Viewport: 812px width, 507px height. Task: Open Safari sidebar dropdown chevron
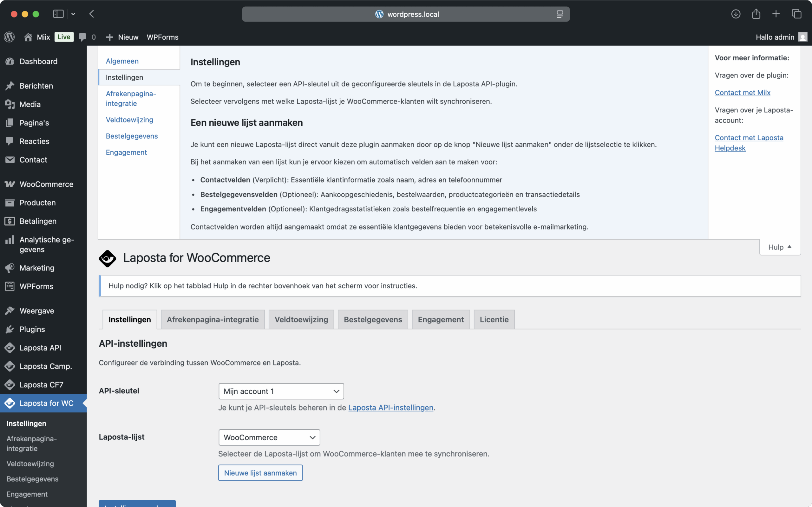pos(73,14)
